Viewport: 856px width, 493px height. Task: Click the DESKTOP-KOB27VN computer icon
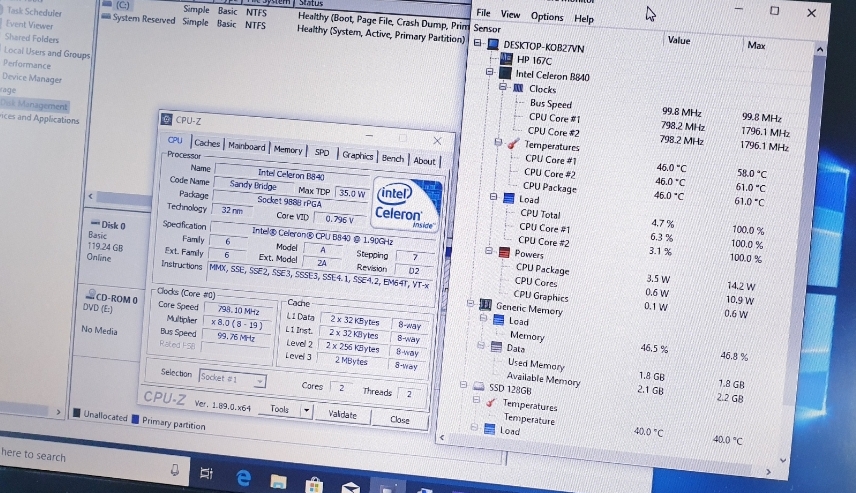[x=492, y=46]
